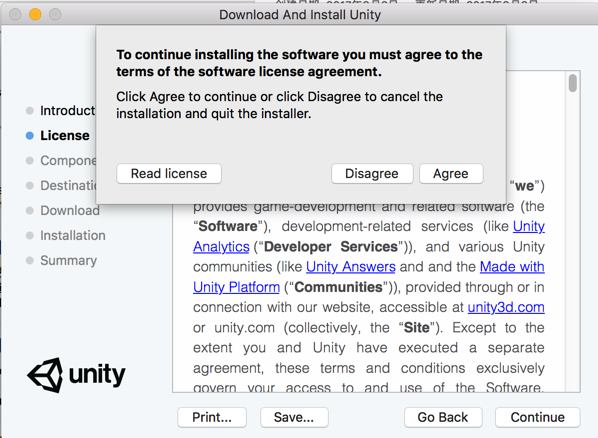This screenshot has width=598, height=438.
Task: Click the Continue button
Action: [x=538, y=417]
